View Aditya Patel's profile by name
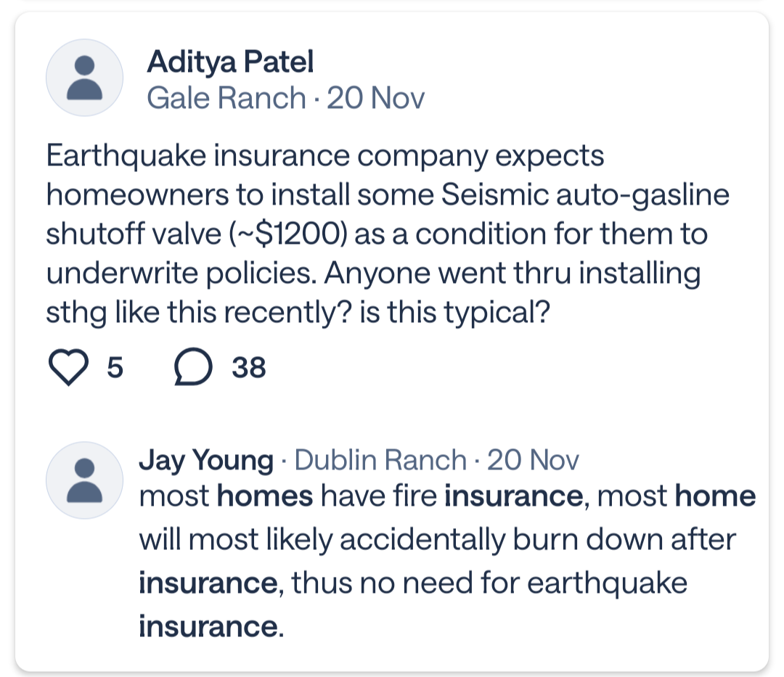784x677 pixels. [x=230, y=62]
